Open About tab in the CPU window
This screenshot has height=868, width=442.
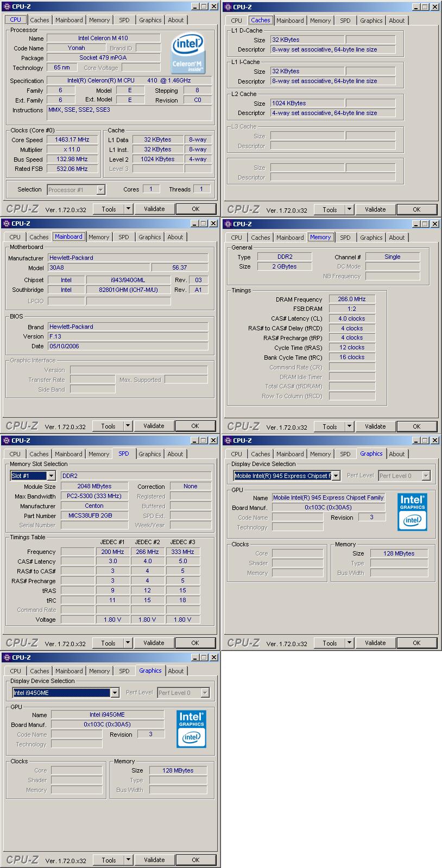[x=176, y=20]
